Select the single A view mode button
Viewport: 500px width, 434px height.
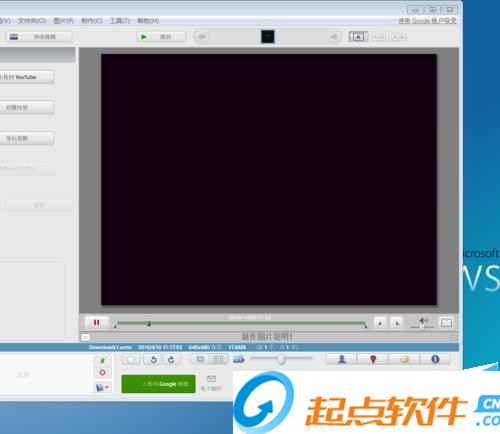(358, 37)
